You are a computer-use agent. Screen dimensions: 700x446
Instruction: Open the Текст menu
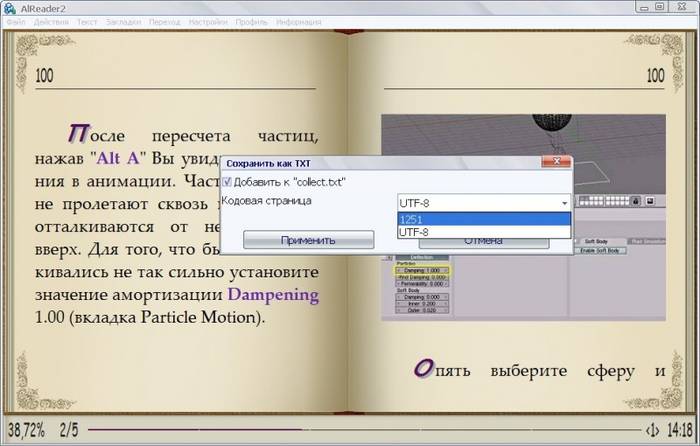click(87, 21)
